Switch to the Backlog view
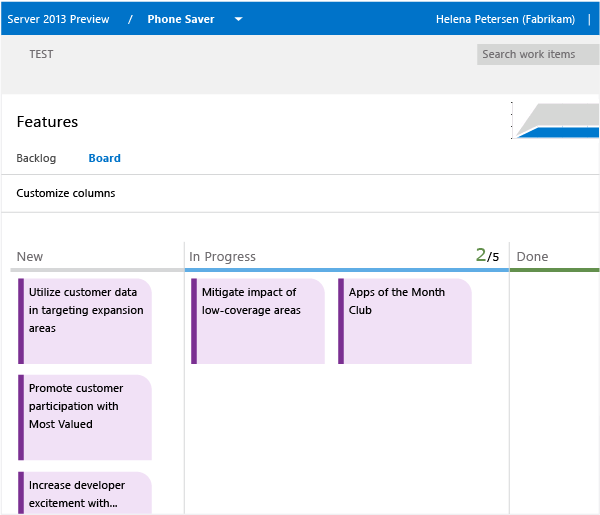The width and height of the screenshot is (600, 515). (36, 158)
